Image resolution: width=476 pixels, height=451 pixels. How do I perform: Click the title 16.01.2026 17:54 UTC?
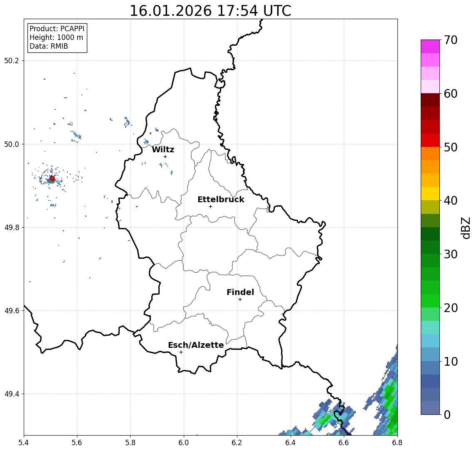pyautogui.click(x=210, y=11)
